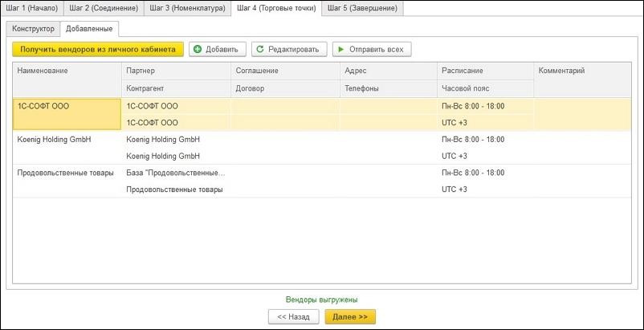Open 'Шаг 3 (Номенклатура)' tab
The image size is (644, 330).
pyautogui.click(x=187, y=8)
